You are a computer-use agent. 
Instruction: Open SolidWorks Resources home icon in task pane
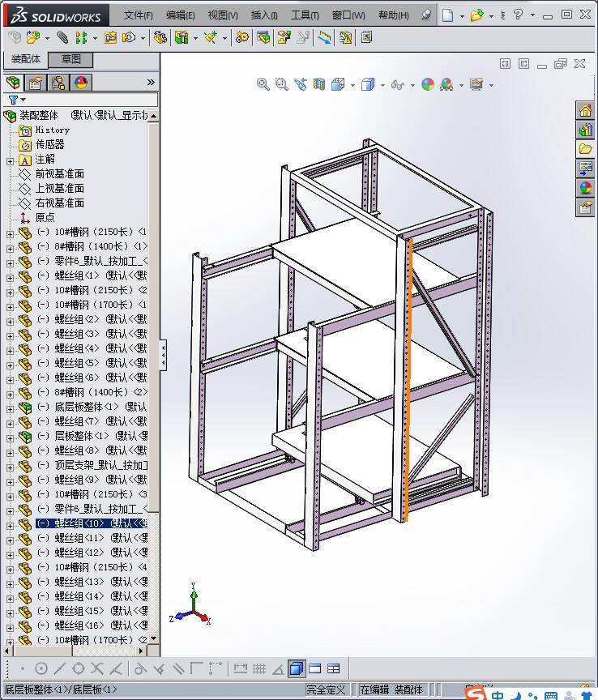click(585, 110)
